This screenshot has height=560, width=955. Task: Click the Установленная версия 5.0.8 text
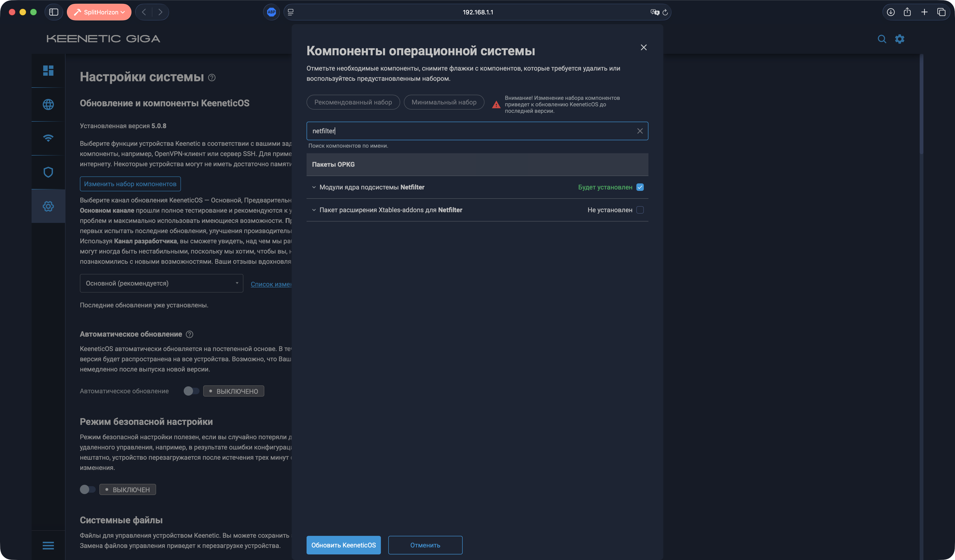point(123,126)
